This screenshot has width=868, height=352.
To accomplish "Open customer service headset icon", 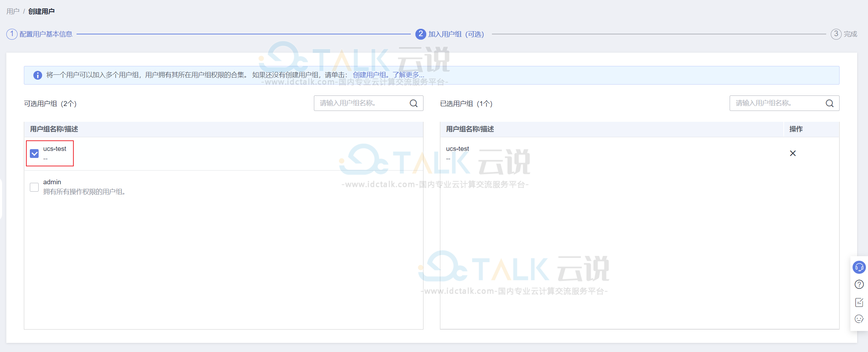I will (x=859, y=267).
